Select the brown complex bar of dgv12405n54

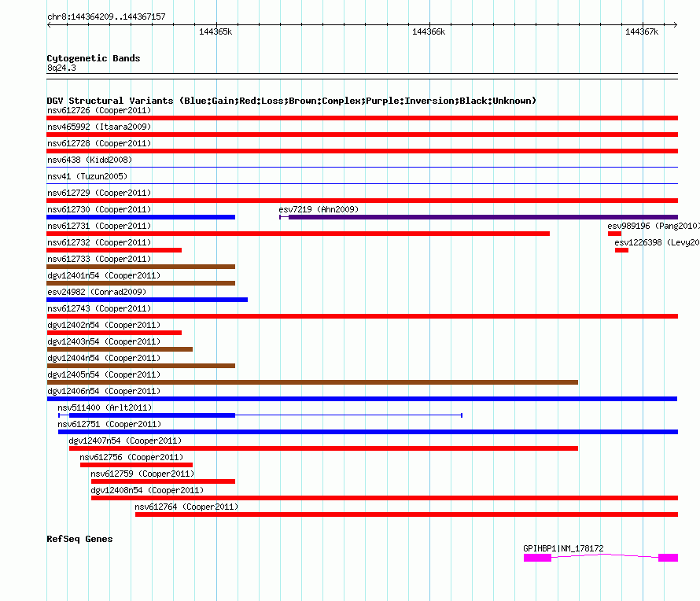[312, 382]
